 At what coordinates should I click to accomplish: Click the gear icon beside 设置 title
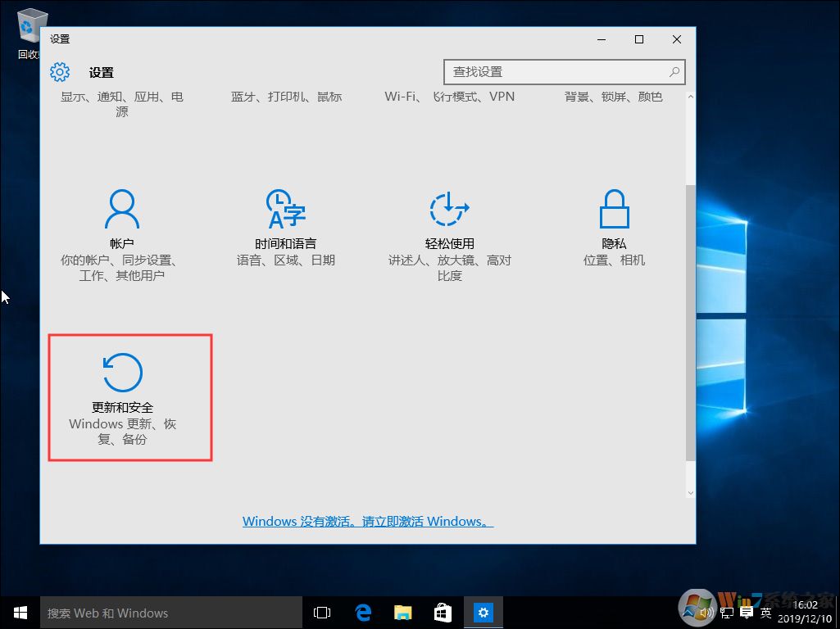[x=59, y=72]
